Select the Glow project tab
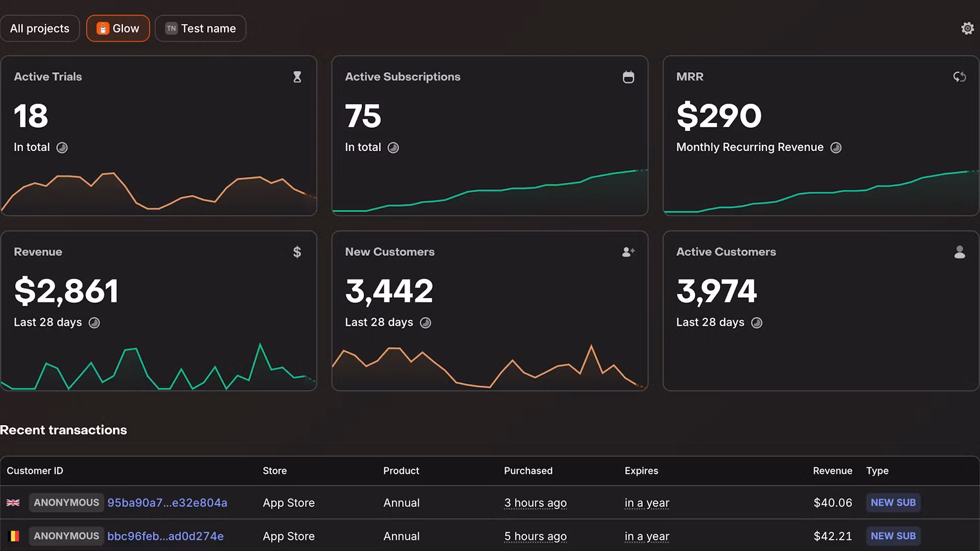The width and height of the screenshot is (980, 551). coord(118,28)
